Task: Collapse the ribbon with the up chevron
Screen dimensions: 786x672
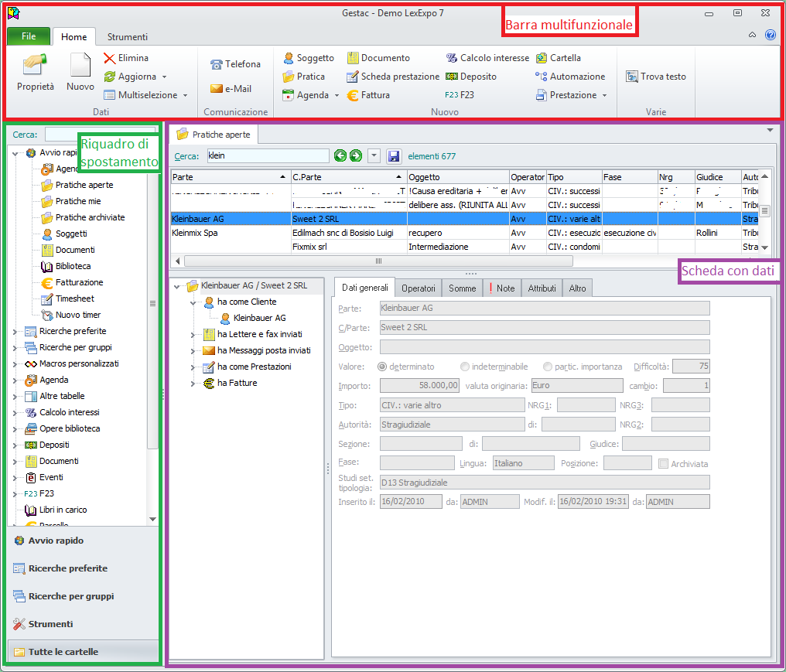Action: pos(752,35)
